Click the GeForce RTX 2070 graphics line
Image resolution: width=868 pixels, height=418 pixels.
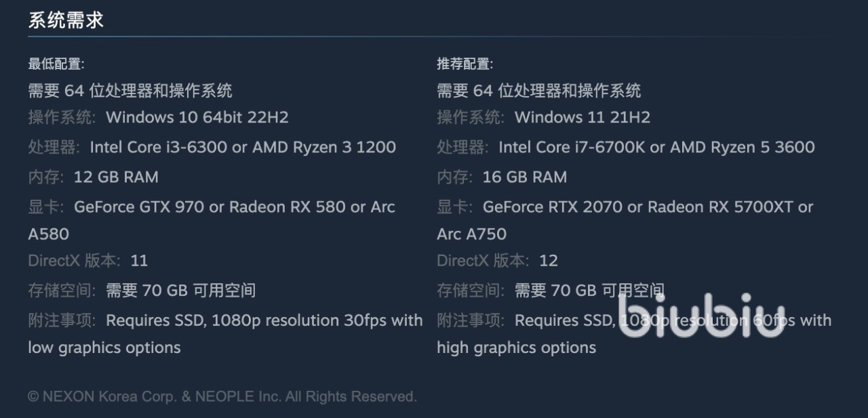(647, 207)
